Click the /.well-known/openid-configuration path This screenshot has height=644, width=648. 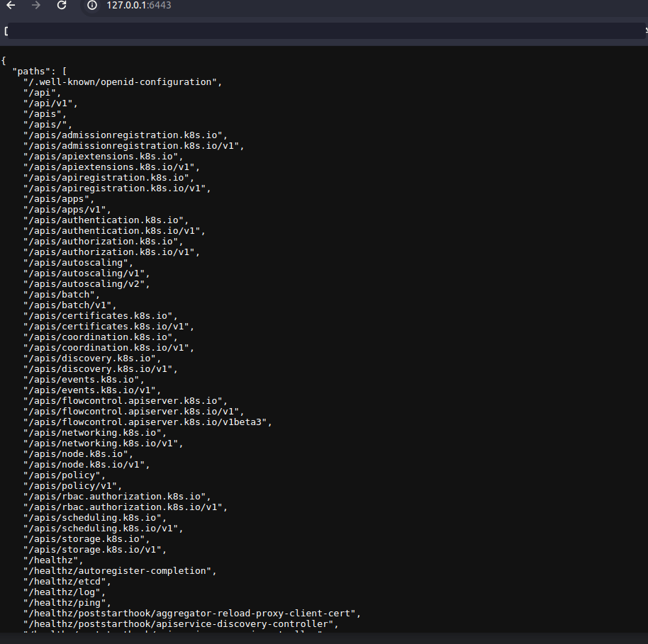tap(121, 82)
